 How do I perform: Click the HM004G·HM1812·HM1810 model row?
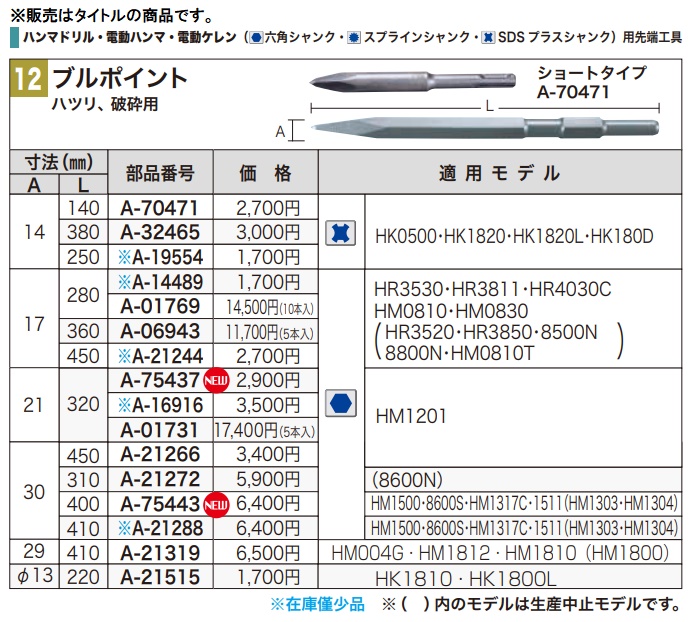pyautogui.click(x=500, y=553)
